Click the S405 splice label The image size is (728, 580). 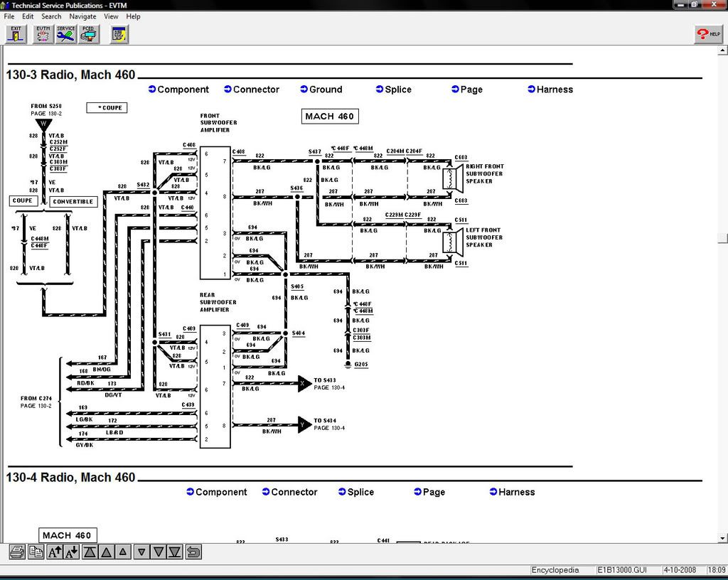click(x=297, y=286)
